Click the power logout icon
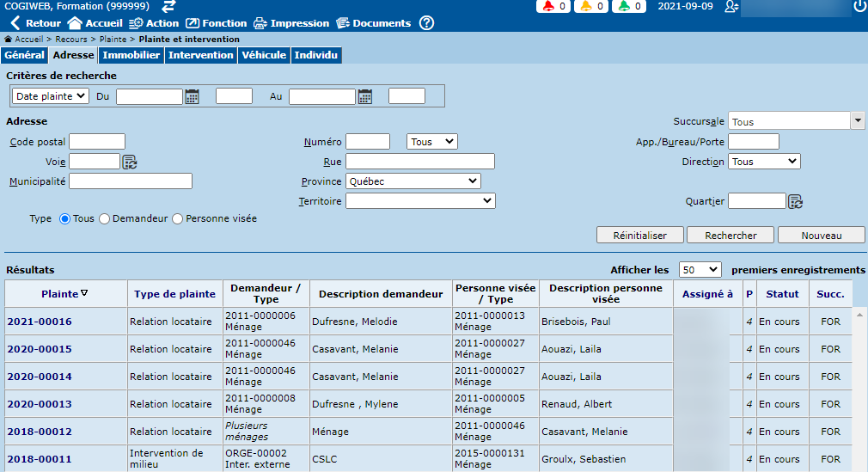868x472 pixels. 859,7
